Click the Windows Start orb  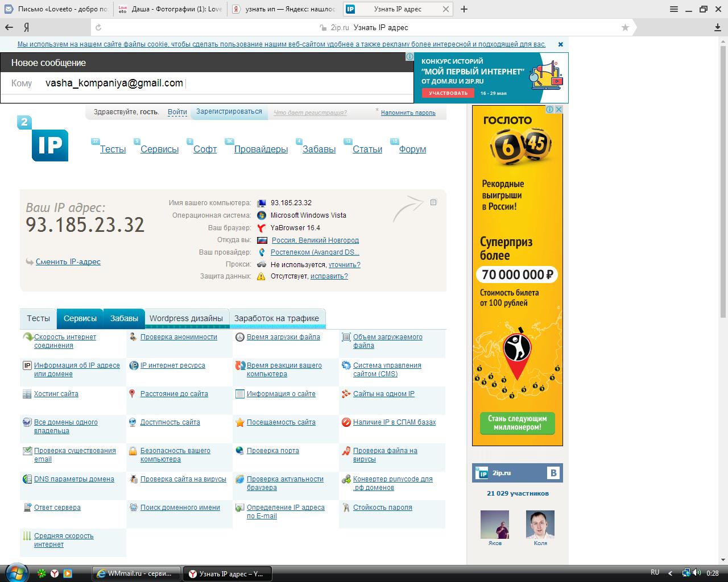(15, 572)
